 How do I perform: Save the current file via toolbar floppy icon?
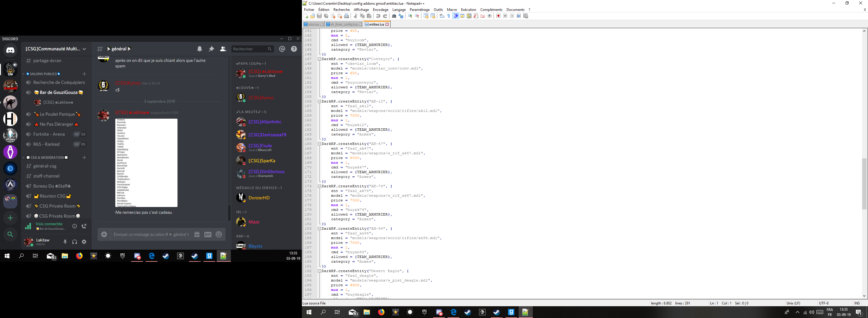[x=319, y=16]
